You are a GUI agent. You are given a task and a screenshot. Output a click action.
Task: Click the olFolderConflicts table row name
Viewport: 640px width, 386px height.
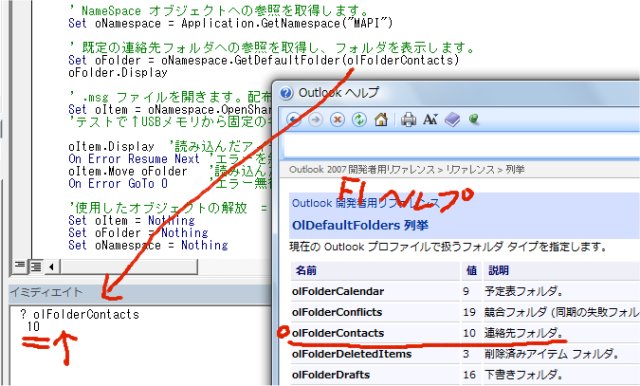337,312
